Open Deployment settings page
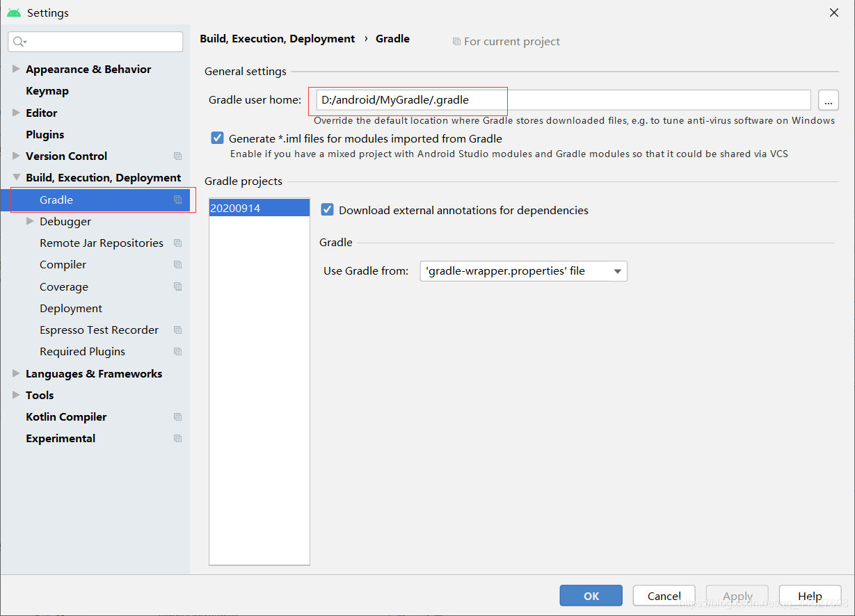The width and height of the screenshot is (855, 616). coord(71,309)
